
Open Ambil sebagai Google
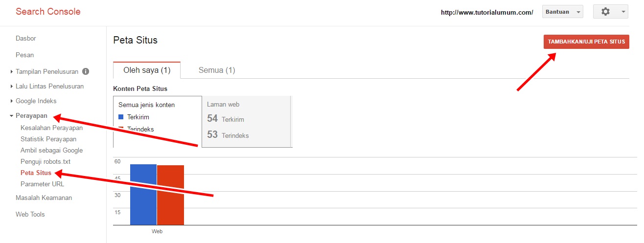51,151
